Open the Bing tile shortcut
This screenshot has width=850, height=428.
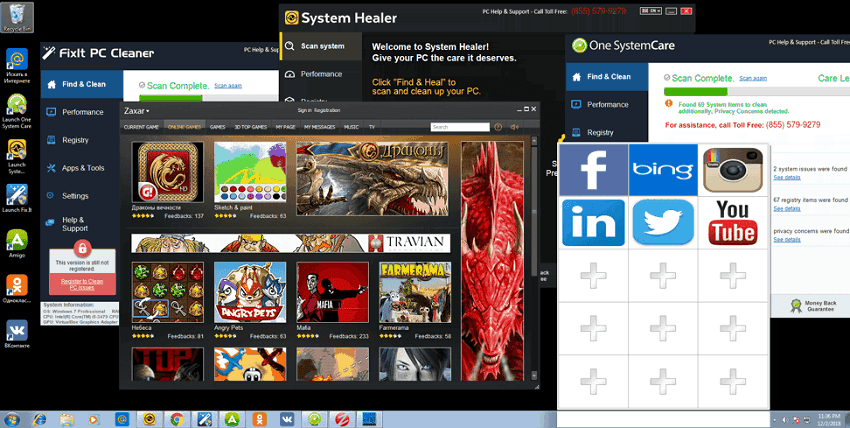point(663,169)
